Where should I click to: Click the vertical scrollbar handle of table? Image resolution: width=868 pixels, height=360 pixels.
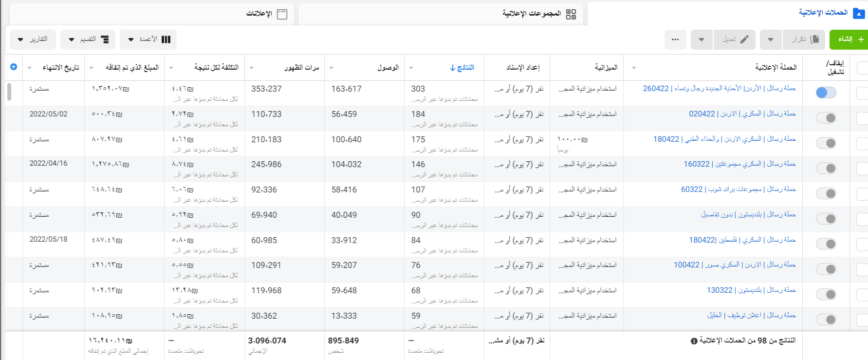pyautogui.click(x=9, y=92)
